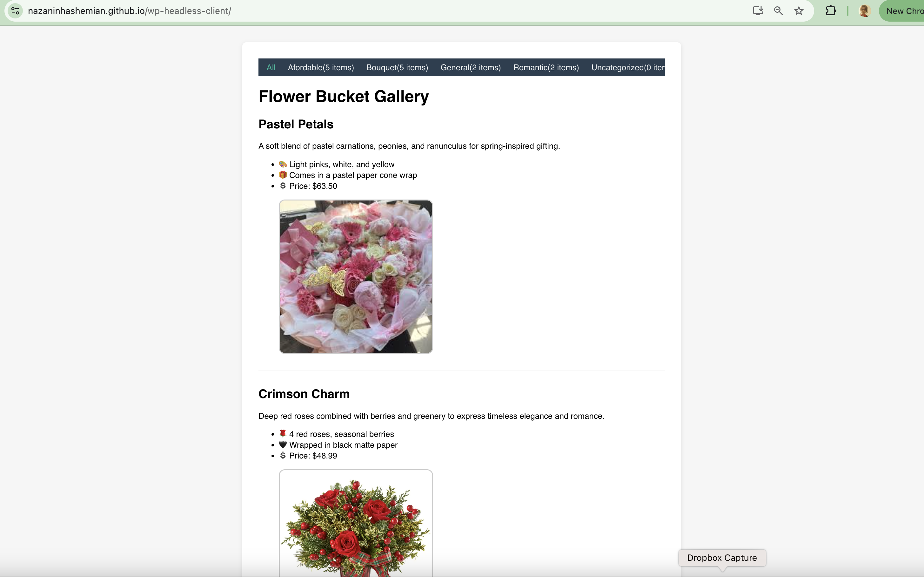Image resolution: width=924 pixels, height=577 pixels.
Task: Filter by Afordable(5 items) category
Action: click(x=321, y=68)
